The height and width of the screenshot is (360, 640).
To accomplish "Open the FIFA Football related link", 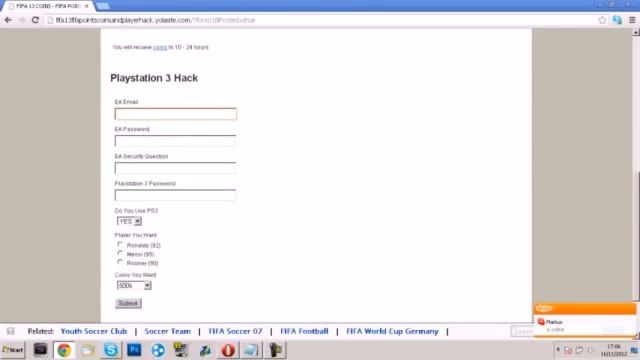I will tap(304, 331).
